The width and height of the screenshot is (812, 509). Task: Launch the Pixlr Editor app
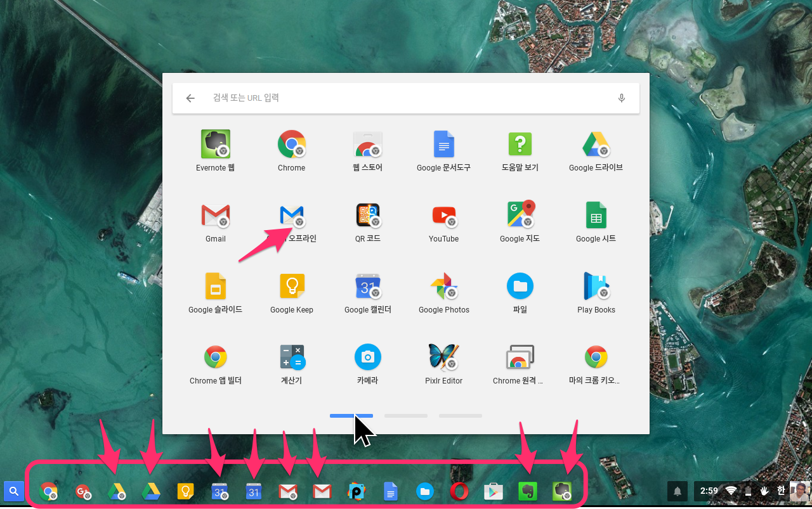(x=444, y=364)
